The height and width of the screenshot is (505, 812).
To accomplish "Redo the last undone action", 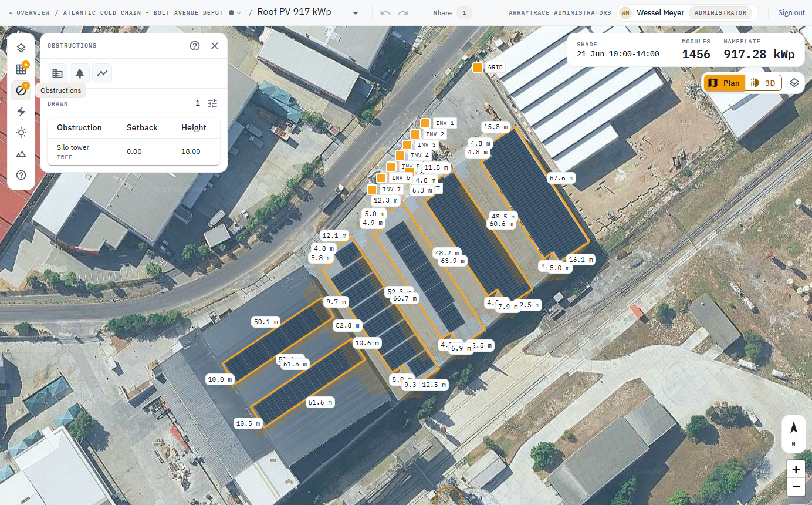I will (403, 13).
